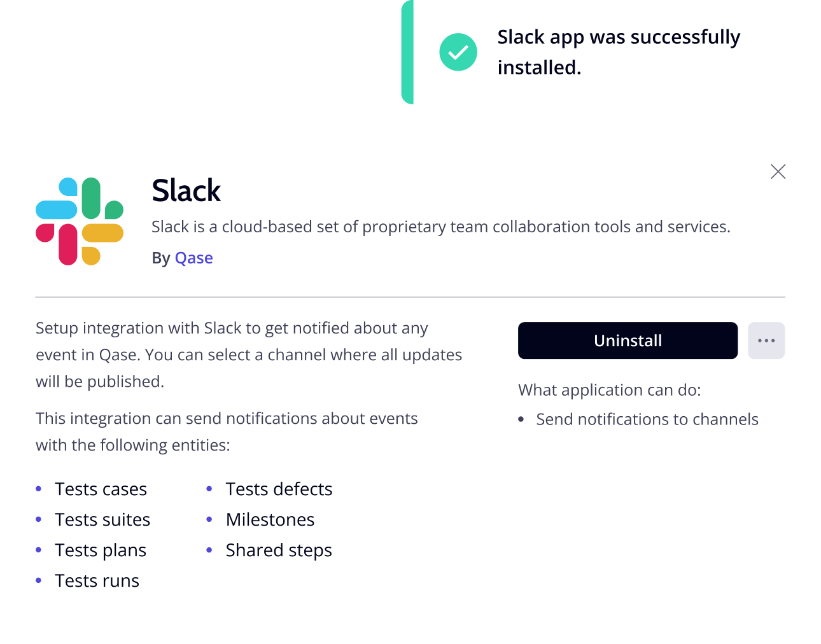The height and width of the screenshot is (644, 821).
Task: Open the ellipsis options menu beside Uninstall
Action: [766, 340]
